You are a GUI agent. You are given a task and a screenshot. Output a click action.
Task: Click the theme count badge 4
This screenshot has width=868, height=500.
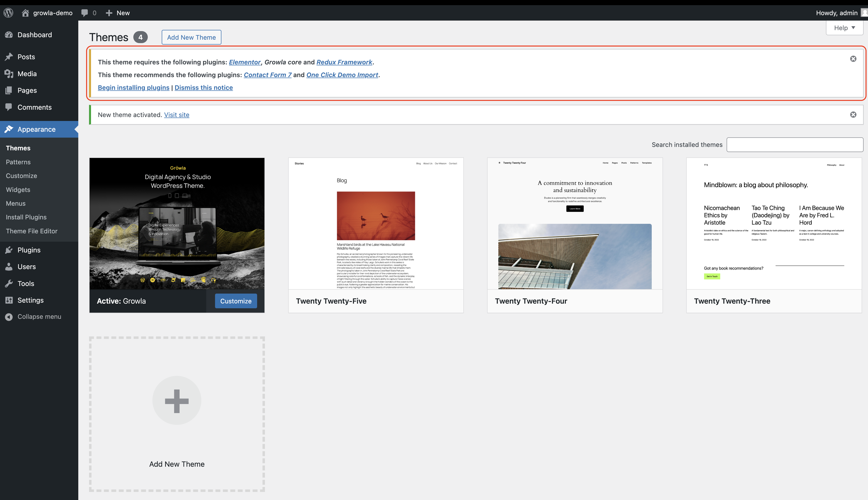tap(140, 37)
